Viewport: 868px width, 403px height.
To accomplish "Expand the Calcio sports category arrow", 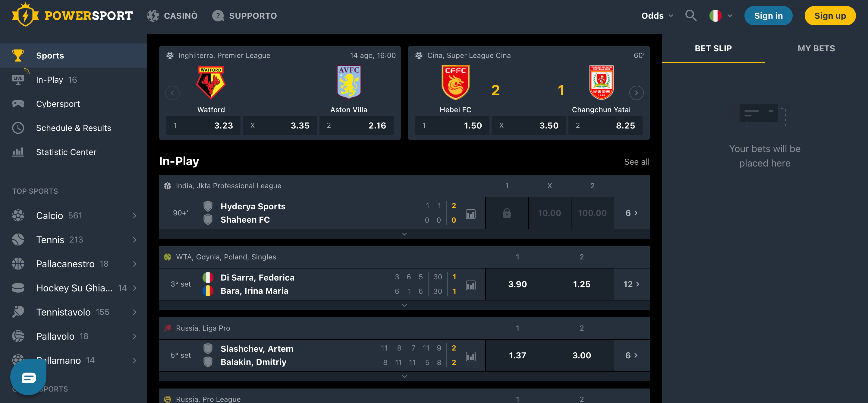I will [134, 215].
